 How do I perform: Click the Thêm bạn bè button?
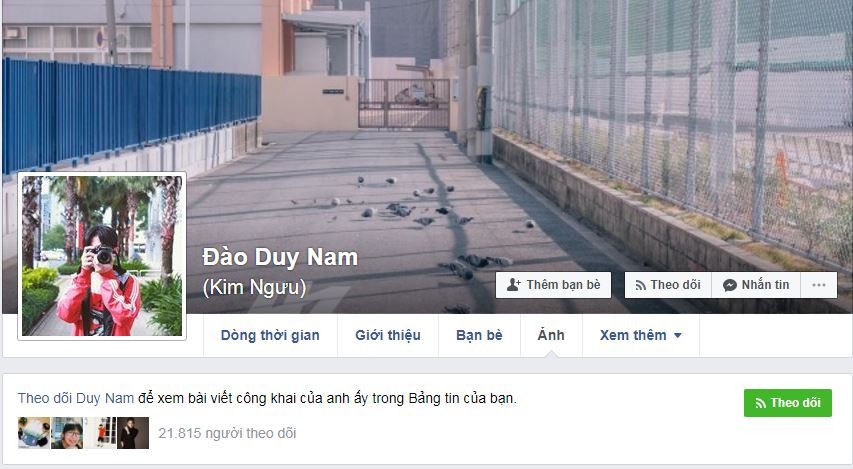coord(553,285)
